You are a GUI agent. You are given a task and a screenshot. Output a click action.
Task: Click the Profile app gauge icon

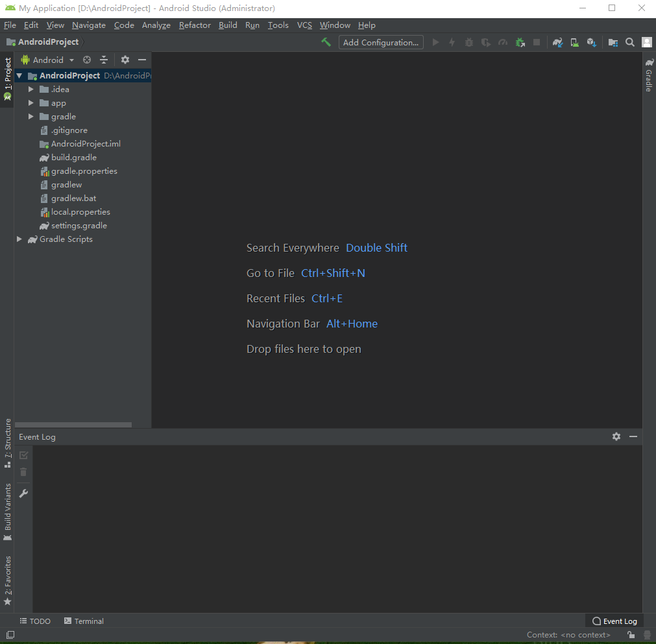(503, 42)
